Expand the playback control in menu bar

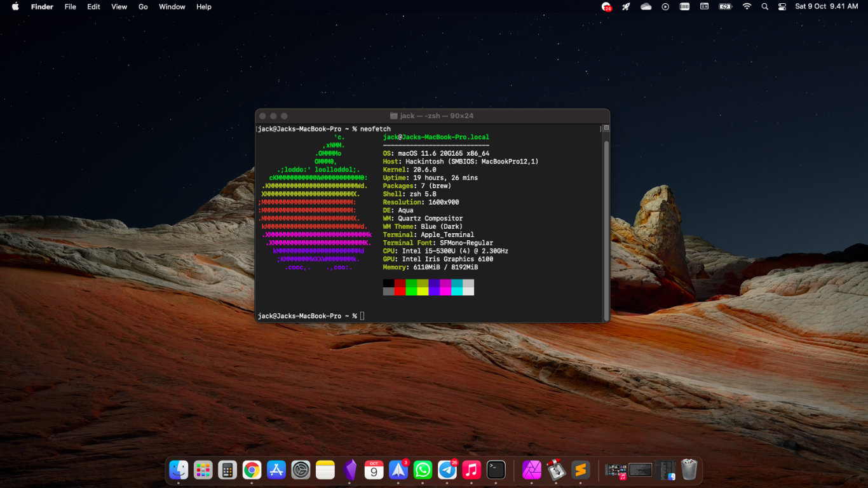(665, 6)
